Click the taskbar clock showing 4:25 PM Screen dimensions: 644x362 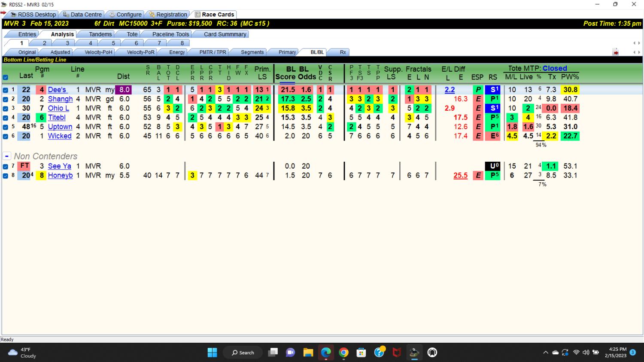point(616,353)
